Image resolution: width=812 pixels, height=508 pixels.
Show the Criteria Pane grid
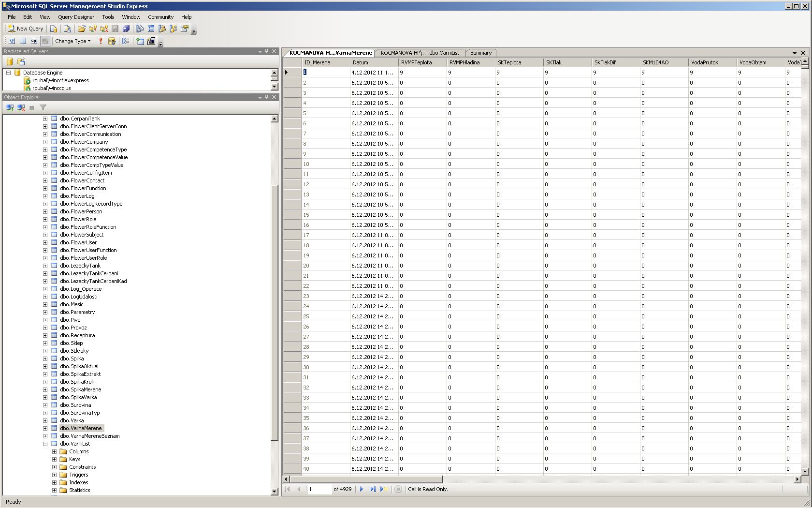click(23, 41)
